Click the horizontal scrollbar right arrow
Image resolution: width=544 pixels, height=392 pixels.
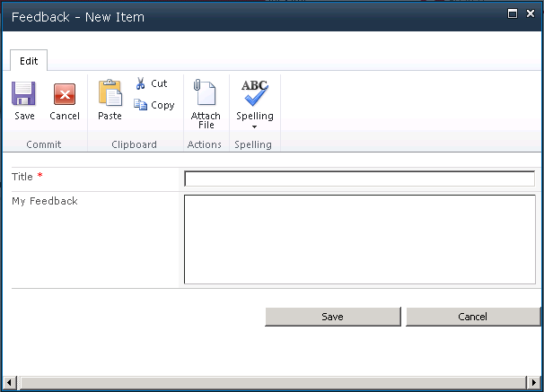coord(533,383)
